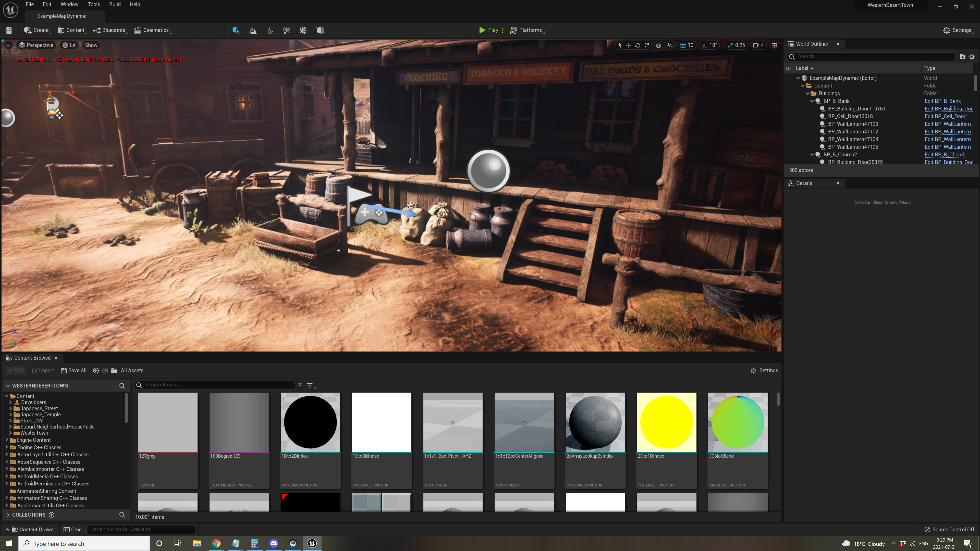Image resolution: width=980 pixels, height=551 pixels.
Task: Switch to Foliage mode in the toolbar
Action: tap(270, 30)
